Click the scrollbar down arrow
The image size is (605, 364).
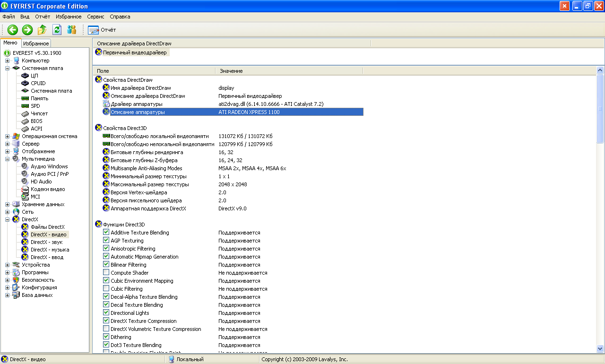pos(600,349)
